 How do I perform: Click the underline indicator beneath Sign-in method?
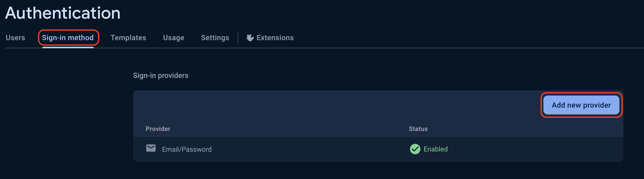(x=68, y=47)
